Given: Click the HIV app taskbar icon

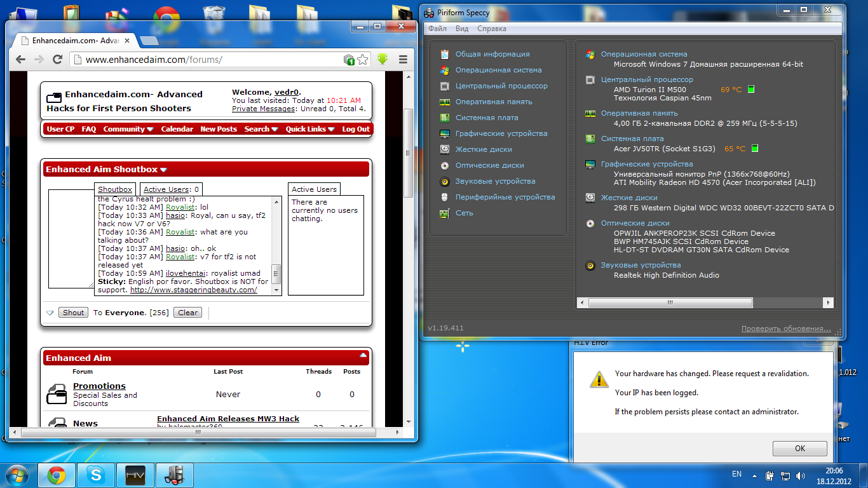Looking at the screenshot, I should click(135, 475).
